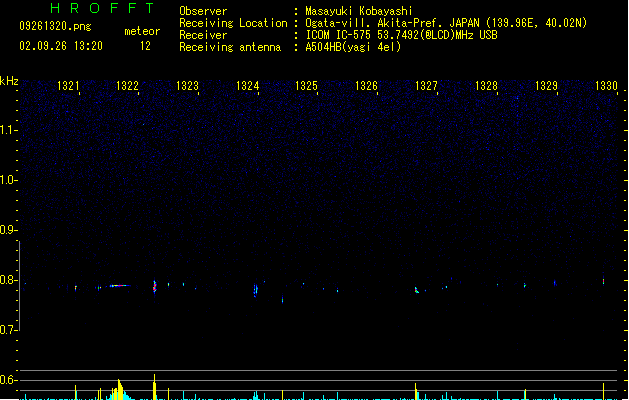Click the long horizontal meteor echo after 1322
The width and height of the screenshot is (629, 400).
coord(118,286)
